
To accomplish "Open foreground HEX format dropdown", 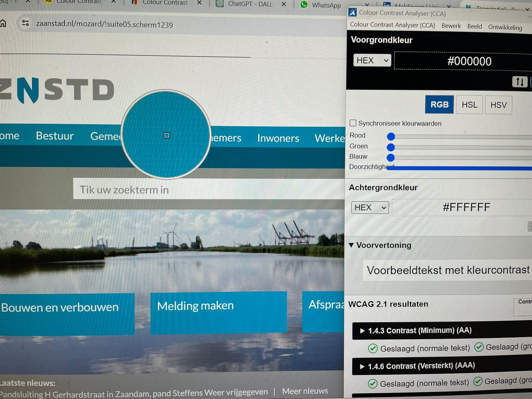I will (x=372, y=61).
